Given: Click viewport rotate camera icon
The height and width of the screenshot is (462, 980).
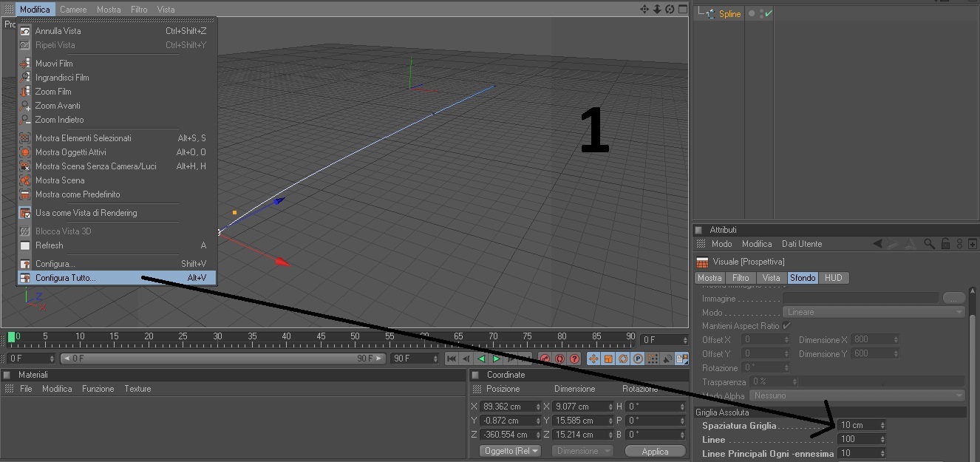Looking at the screenshot, I should pyautogui.click(x=670, y=9).
